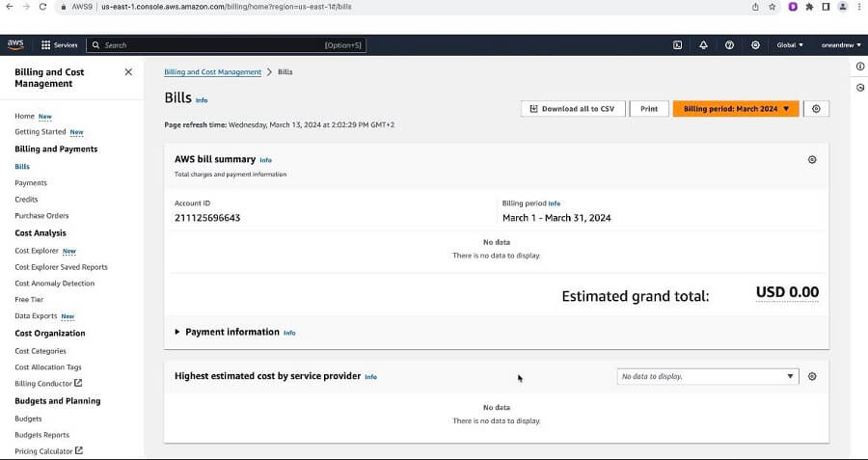The width and height of the screenshot is (868, 460).
Task: Select Bills in the sidebar
Action: pos(22,167)
